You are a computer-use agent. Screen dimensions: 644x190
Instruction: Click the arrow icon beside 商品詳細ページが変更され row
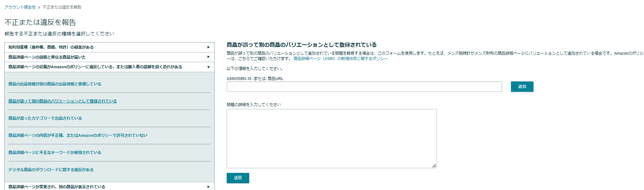(208, 187)
